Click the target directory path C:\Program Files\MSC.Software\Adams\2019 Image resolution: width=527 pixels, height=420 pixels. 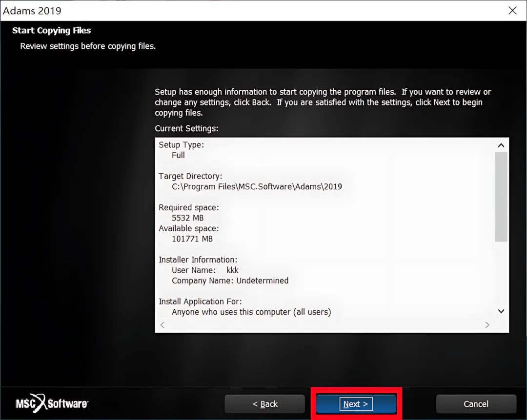(x=257, y=186)
